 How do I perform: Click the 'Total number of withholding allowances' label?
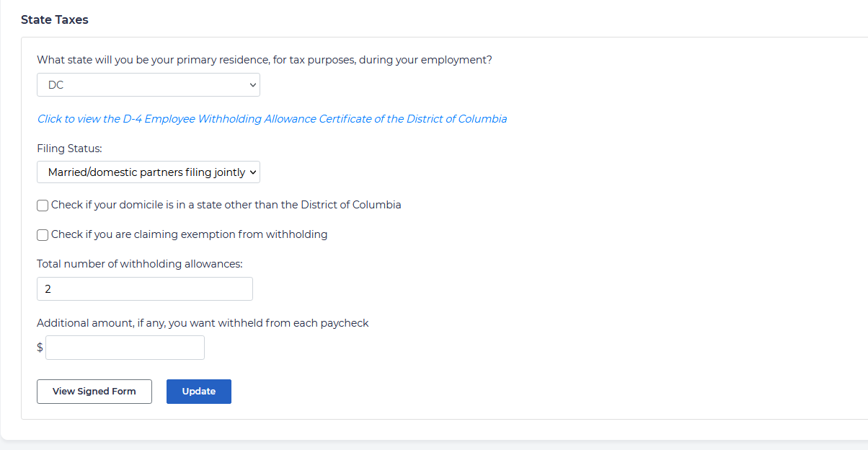pyautogui.click(x=140, y=264)
